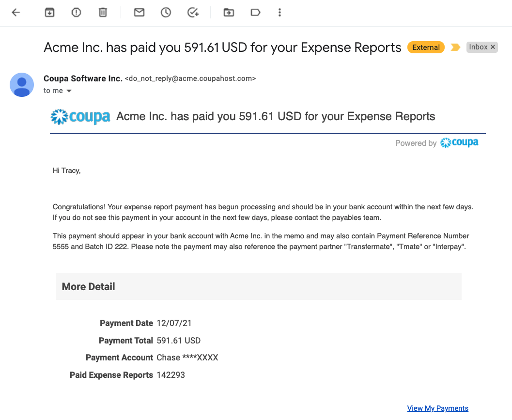Click the Coupa logo in email header

point(80,117)
